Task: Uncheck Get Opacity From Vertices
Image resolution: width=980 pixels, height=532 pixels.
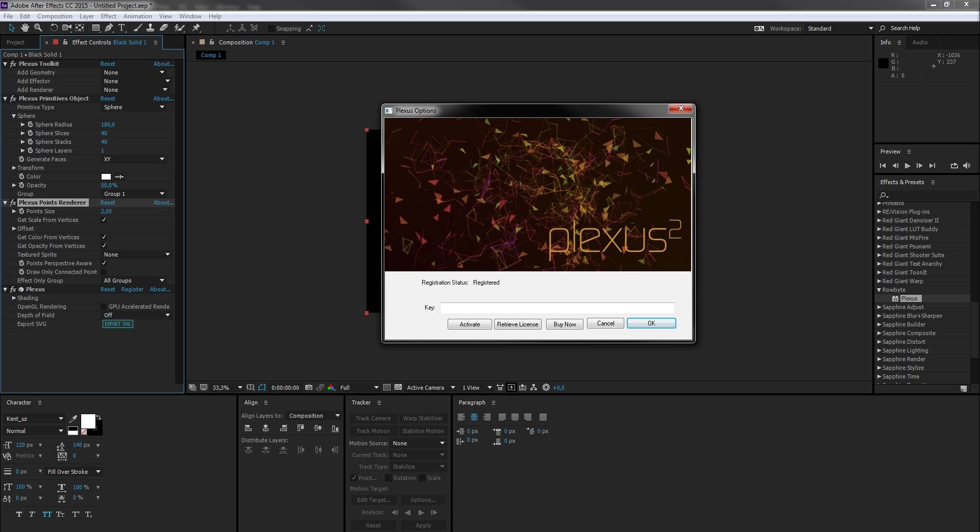Action: (x=104, y=246)
